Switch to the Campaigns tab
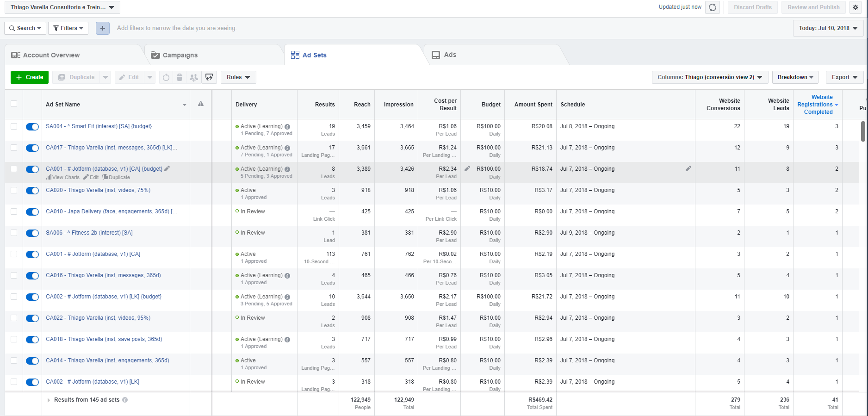The width and height of the screenshot is (868, 416). point(180,55)
